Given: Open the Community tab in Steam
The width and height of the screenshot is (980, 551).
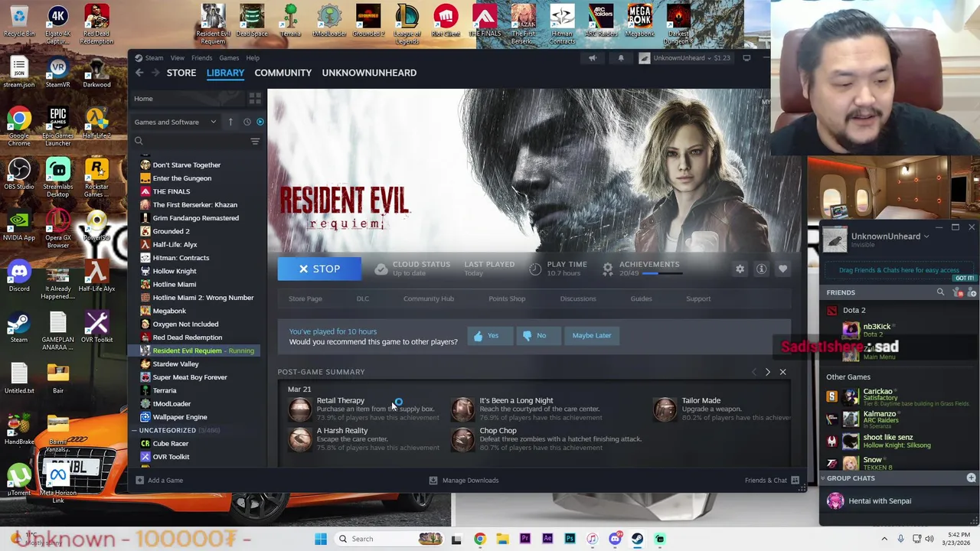Looking at the screenshot, I should pyautogui.click(x=283, y=73).
